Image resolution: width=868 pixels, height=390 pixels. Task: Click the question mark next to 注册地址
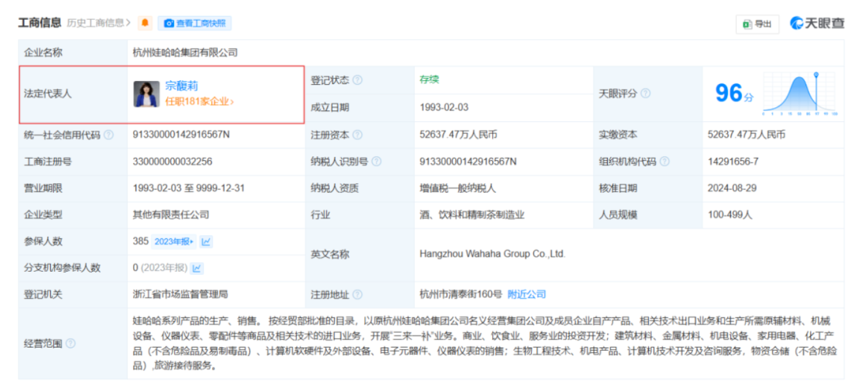point(357,295)
